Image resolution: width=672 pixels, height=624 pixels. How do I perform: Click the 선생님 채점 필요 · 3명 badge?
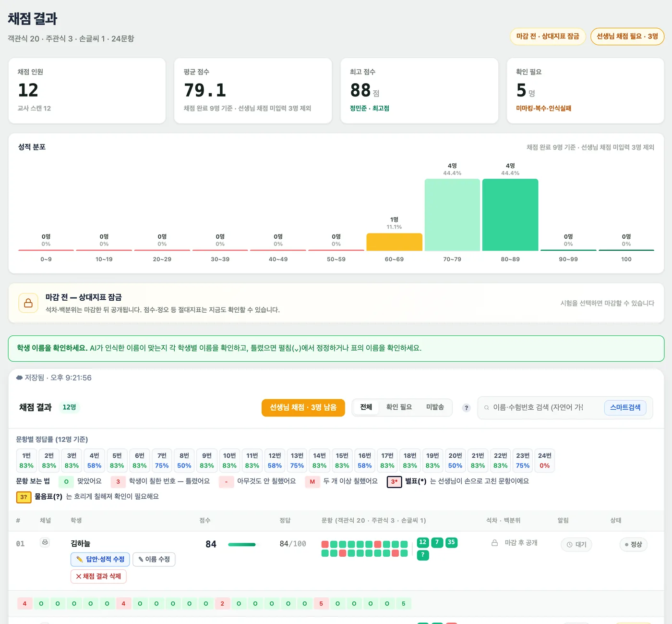[627, 37]
